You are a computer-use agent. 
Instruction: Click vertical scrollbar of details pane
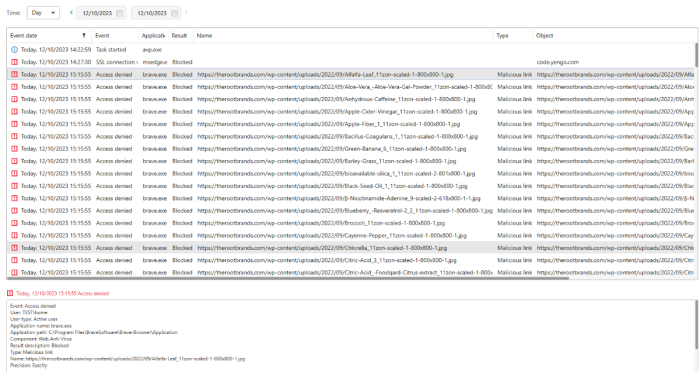pyautogui.click(x=696, y=325)
